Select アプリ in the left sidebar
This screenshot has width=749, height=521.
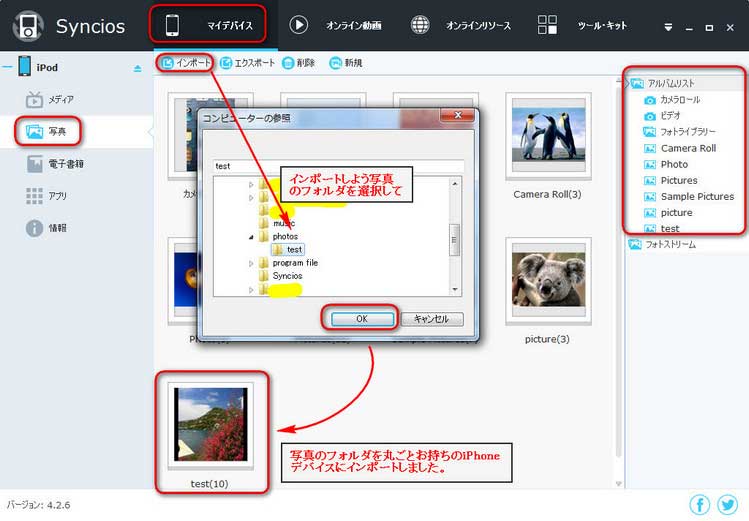[x=57, y=196]
